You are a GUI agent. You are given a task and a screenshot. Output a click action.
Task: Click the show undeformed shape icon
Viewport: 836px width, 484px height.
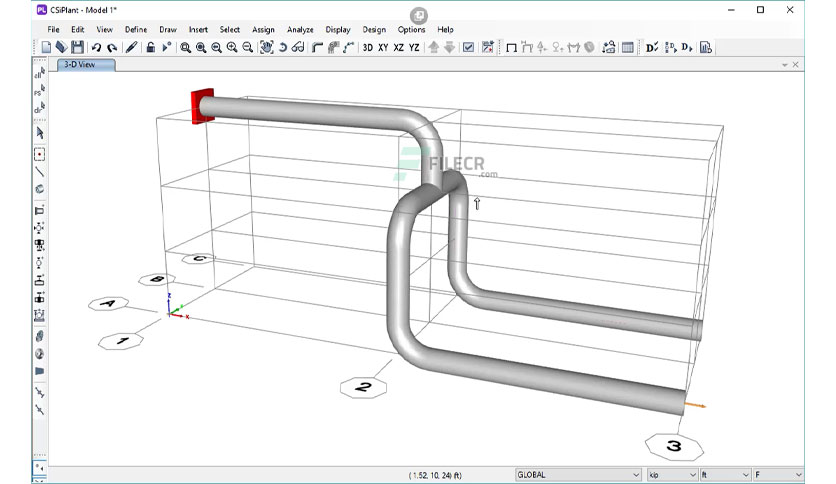tap(511, 47)
